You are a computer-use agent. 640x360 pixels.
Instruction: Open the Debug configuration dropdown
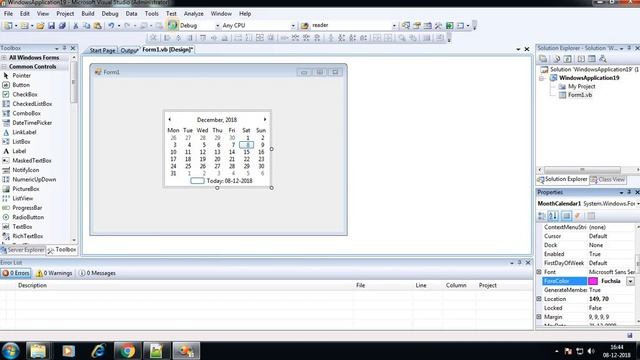pyautogui.click(x=217, y=26)
